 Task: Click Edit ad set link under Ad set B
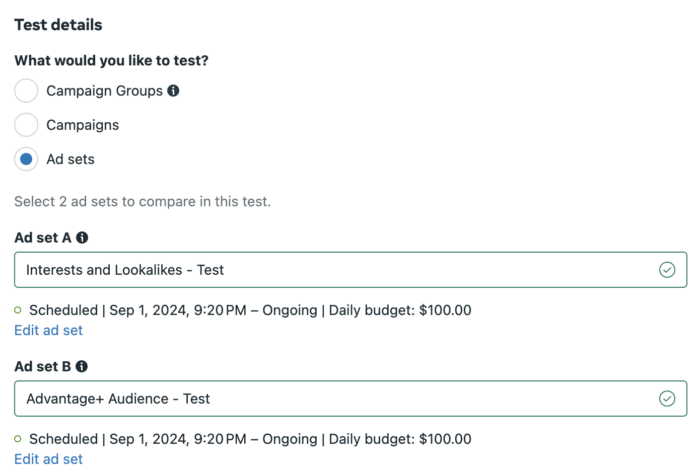(49, 459)
